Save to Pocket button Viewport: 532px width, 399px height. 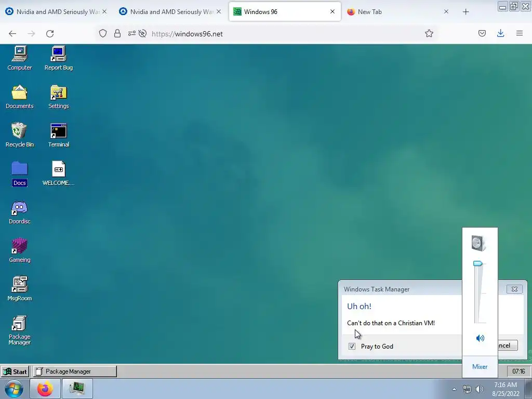tap(482, 33)
